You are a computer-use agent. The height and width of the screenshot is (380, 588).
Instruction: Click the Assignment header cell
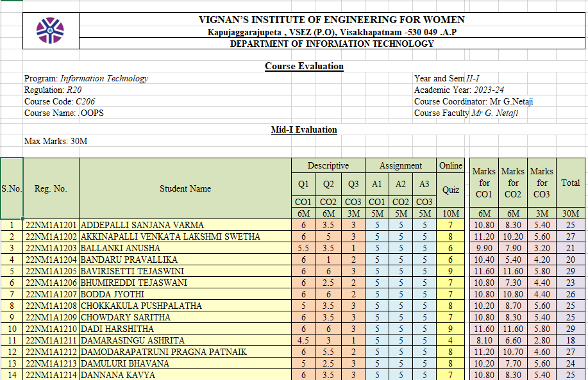(401, 165)
